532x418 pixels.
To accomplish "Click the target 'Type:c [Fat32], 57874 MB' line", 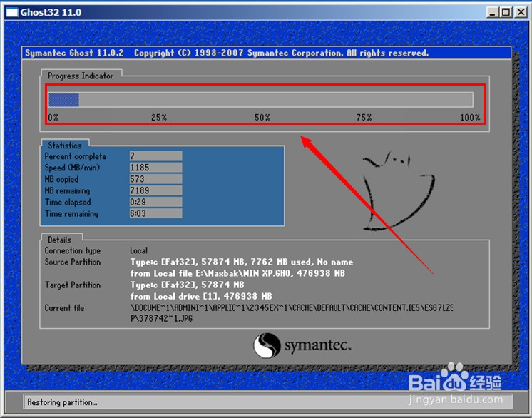I will coord(188,285).
